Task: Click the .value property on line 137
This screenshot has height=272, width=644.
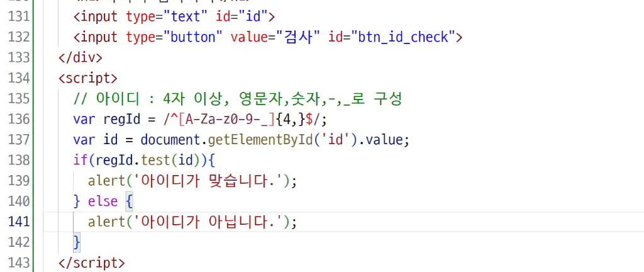Action: pyautogui.click(x=382, y=140)
